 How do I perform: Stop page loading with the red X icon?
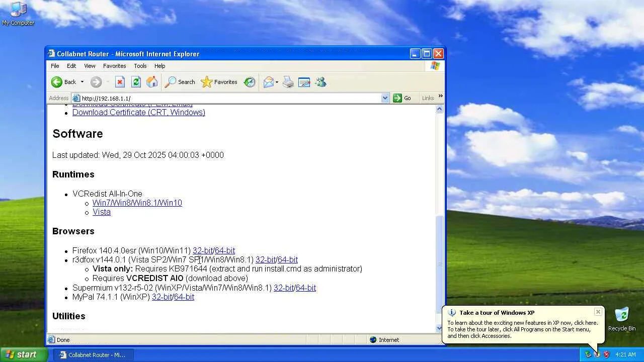coord(120,82)
